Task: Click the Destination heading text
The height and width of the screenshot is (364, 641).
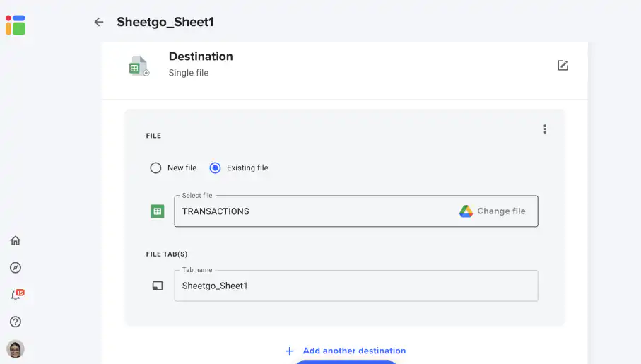Action: click(x=201, y=57)
